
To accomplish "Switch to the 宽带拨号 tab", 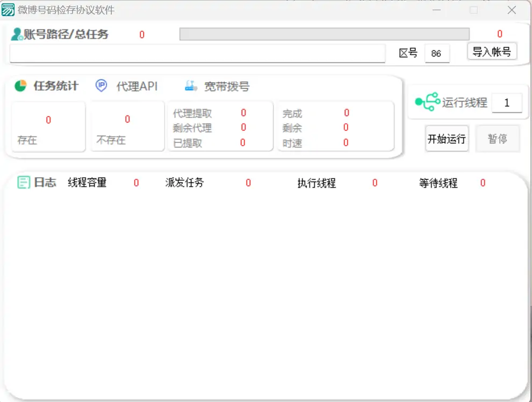I will (x=227, y=87).
